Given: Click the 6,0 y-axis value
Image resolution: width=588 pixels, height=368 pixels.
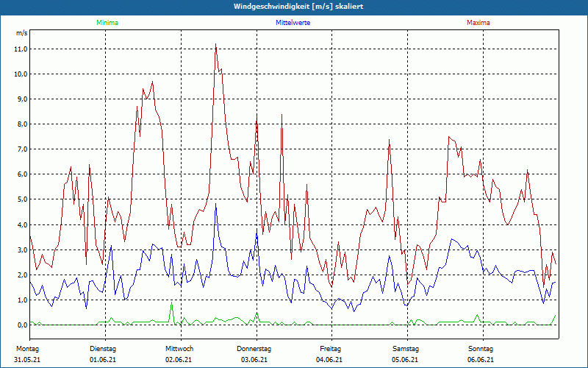Looking at the screenshot, I should 22,174.
